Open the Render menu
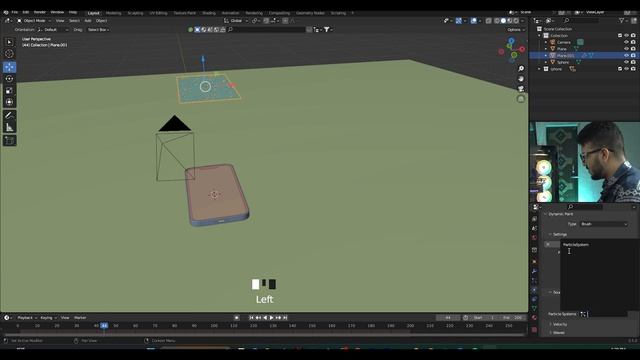The image size is (640, 360). 40,13
